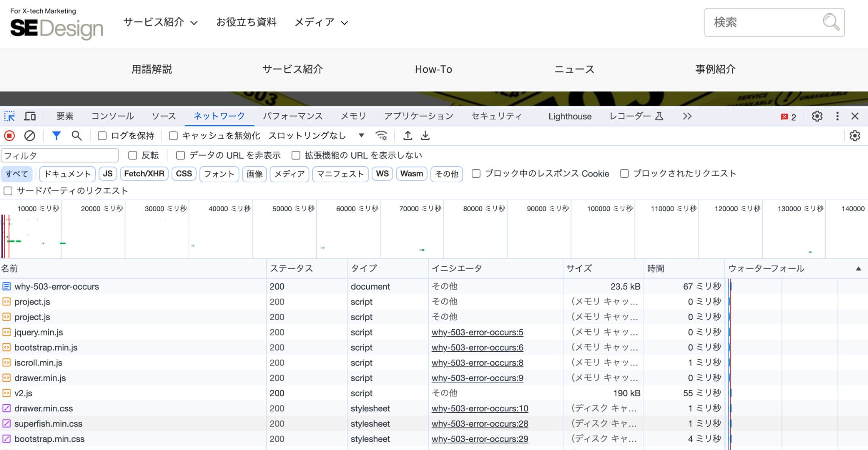The height and width of the screenshot is (450, 868).
Task: Select stylesheet icon of drawer.min.css
Action: point(6,408)
